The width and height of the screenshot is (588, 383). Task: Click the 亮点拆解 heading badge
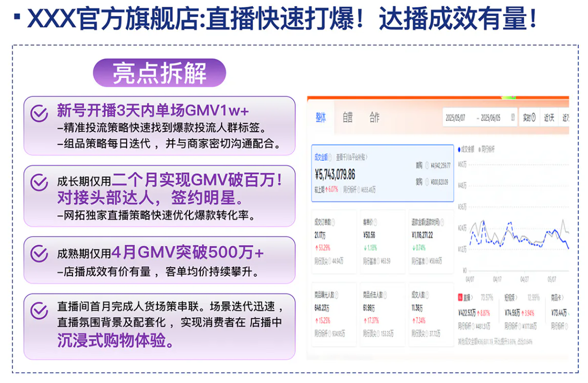click(x=160, y=73)
